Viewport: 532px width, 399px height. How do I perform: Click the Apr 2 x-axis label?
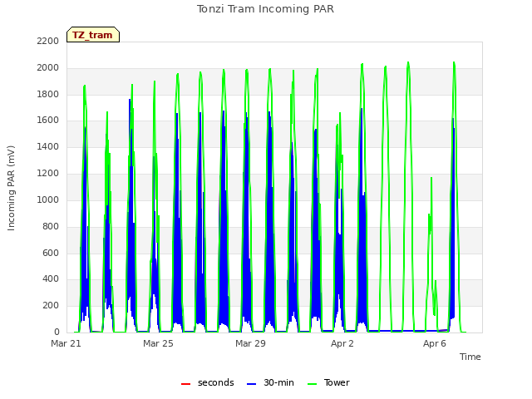coord(342,343)
